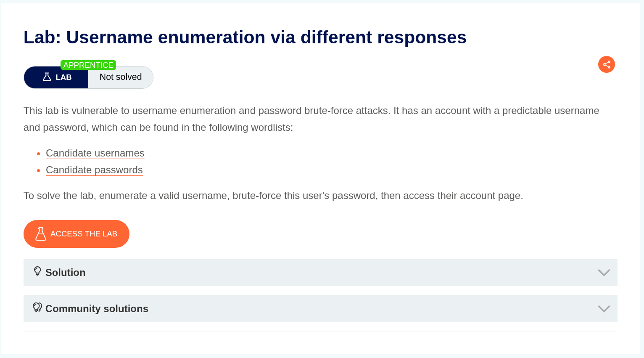Image resolution: width=644 pixels, height=358 pixels.
Task: Open the Candidate passwords wordlist link
Action: [94, 170]
